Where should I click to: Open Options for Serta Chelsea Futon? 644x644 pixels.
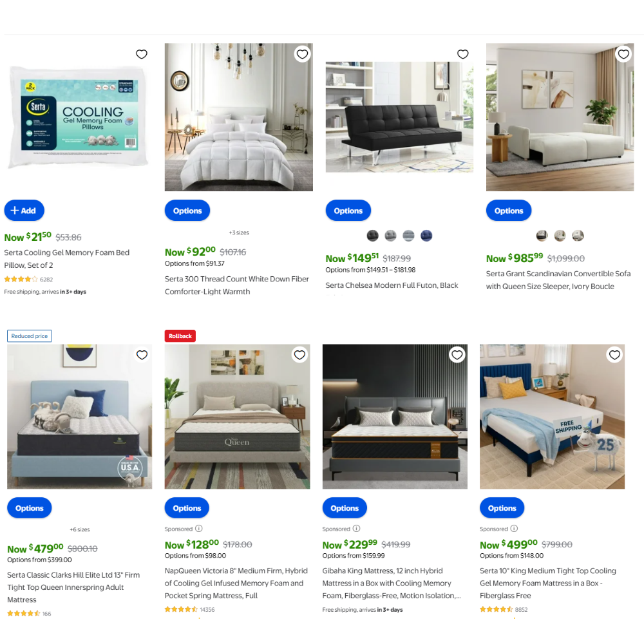coord(348,211)
